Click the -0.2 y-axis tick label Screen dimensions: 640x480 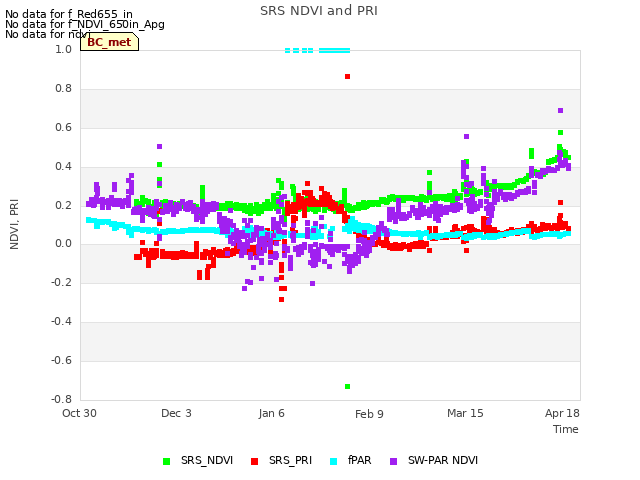[x=62, y=282]
